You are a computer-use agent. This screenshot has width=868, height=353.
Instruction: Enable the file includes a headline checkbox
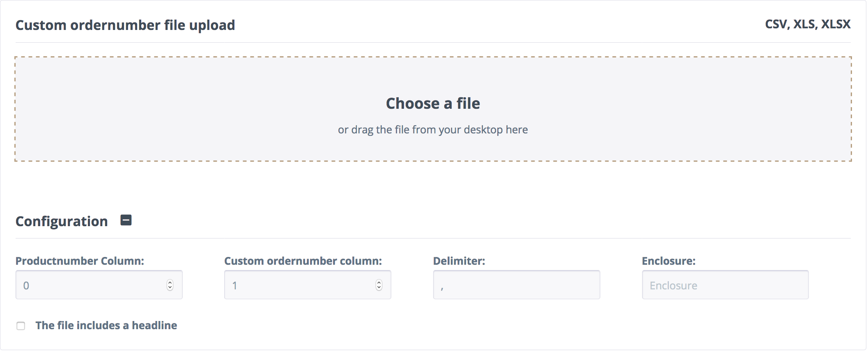pyautogui.click(x=21, y=326)
